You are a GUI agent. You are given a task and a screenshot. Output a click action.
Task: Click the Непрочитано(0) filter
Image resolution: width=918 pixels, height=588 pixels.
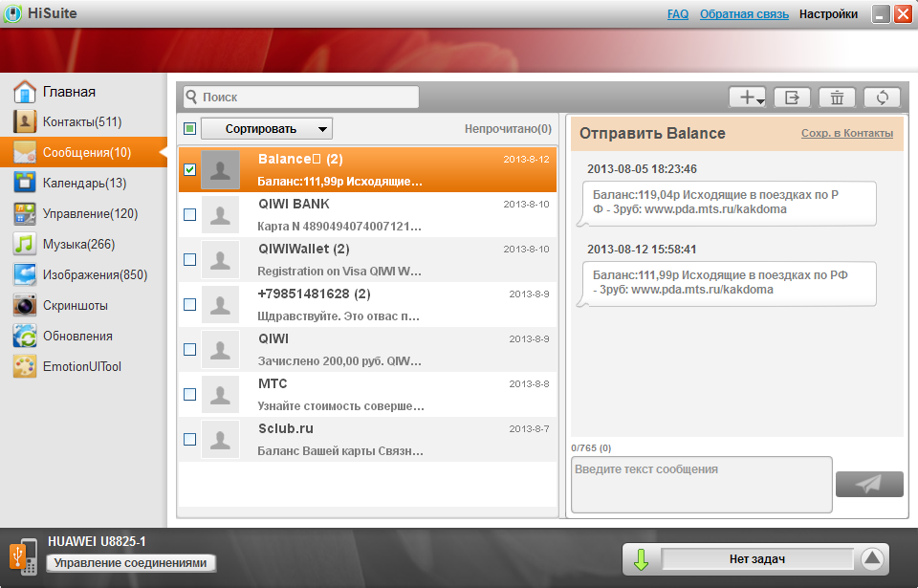(508, 128)
